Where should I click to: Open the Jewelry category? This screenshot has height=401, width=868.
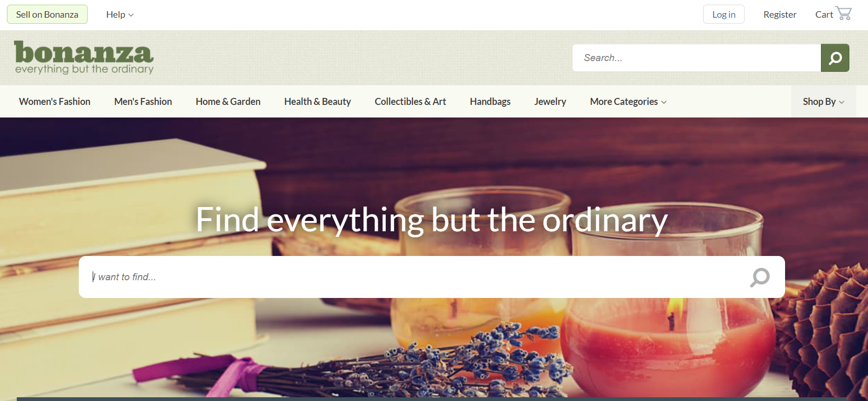(550, 102)
